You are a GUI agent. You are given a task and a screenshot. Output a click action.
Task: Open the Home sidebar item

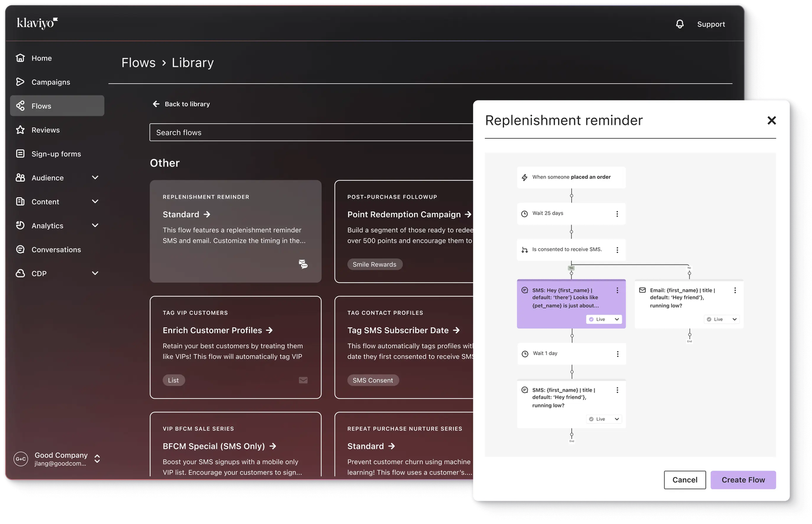click(x=57, y=58)
